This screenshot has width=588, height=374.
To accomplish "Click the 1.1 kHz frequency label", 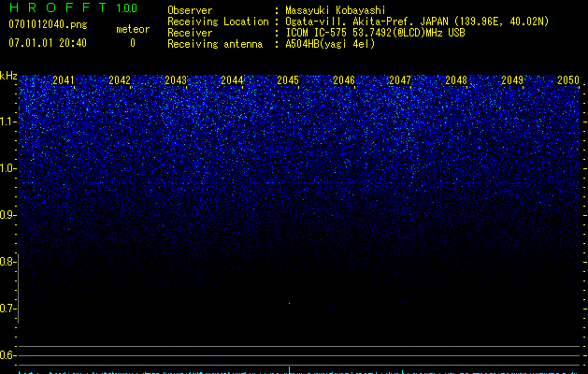I will click(7, 122).
